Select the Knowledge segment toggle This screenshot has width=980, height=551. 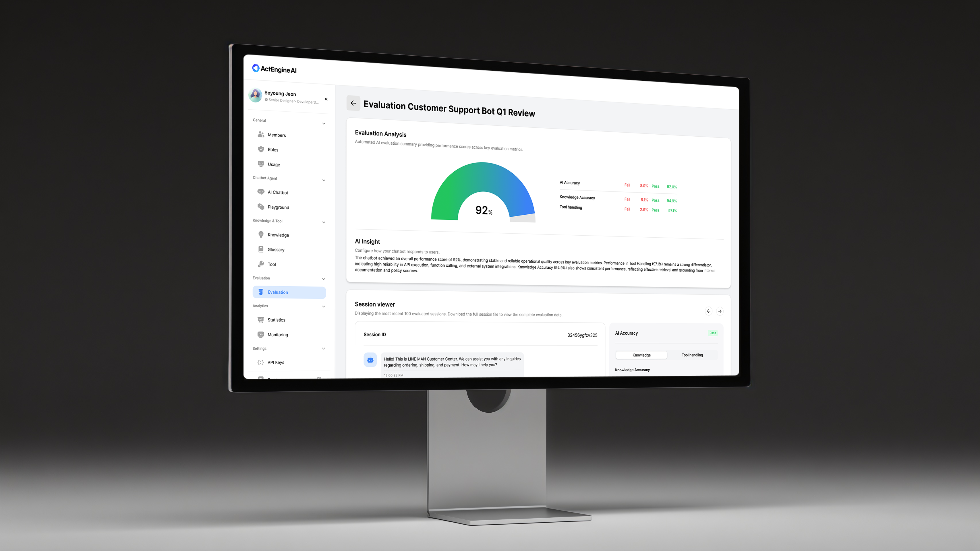[641, 355]
